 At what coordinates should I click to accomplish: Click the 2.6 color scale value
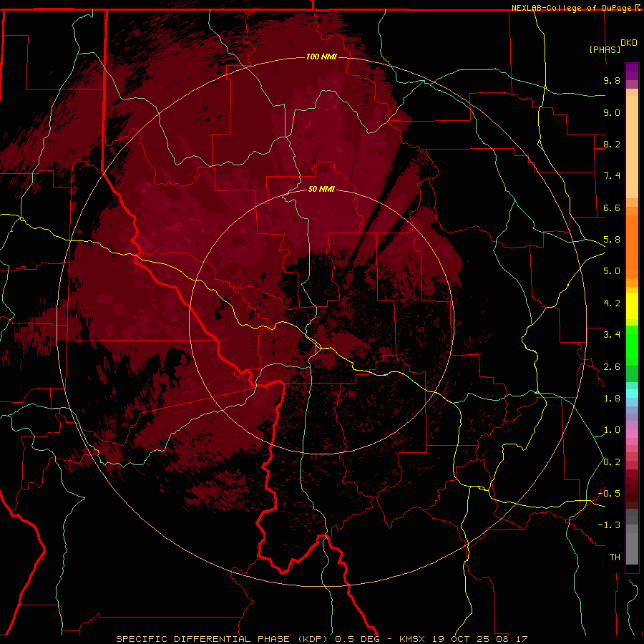pos(612,367)
